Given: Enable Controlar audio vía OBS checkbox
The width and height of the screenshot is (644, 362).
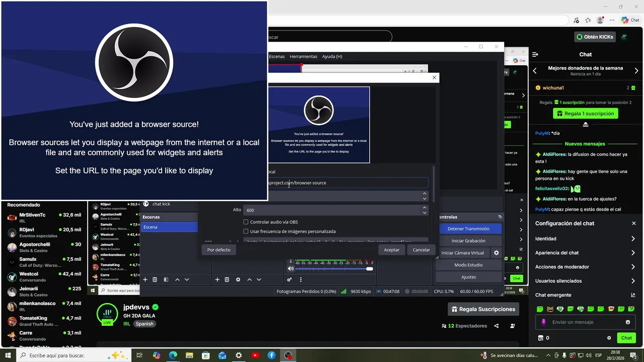Looking at the screenshot, I should (x=246, y=222).
